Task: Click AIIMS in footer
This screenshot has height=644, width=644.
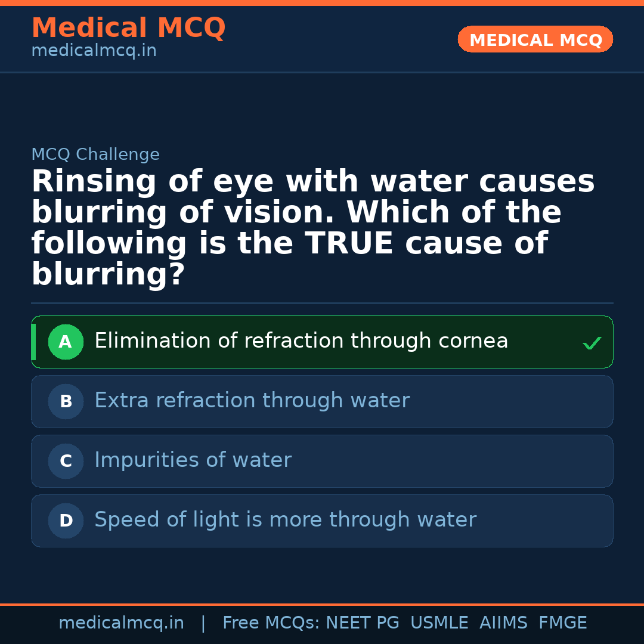Action: coord(503,623)
